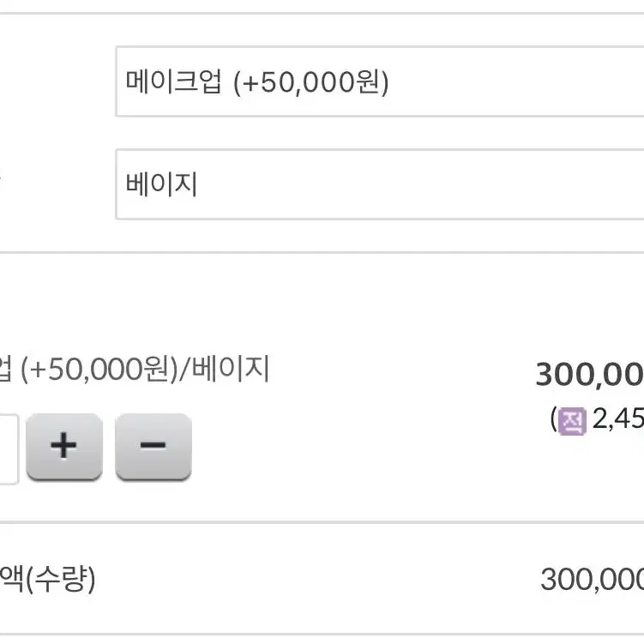This screenshot has width=644, height=644.
Task: Increase quantity with the plus button
Action: click(64, 447)
